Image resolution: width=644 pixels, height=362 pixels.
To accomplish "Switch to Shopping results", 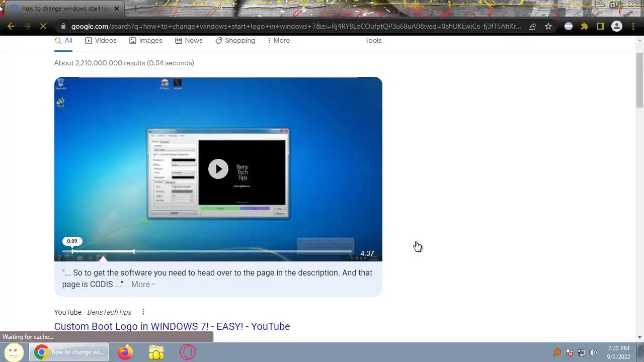I will click(x=235, y=41).
